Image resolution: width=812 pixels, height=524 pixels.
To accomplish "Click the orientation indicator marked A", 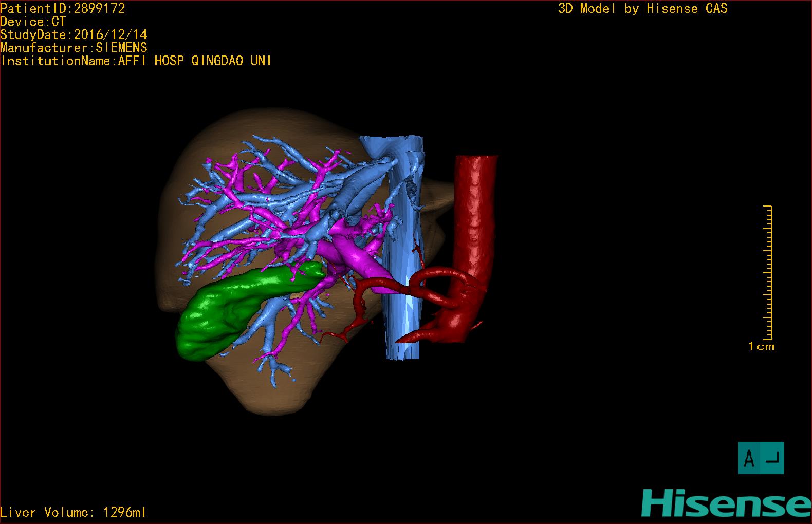I will click(x=761, y=458).
